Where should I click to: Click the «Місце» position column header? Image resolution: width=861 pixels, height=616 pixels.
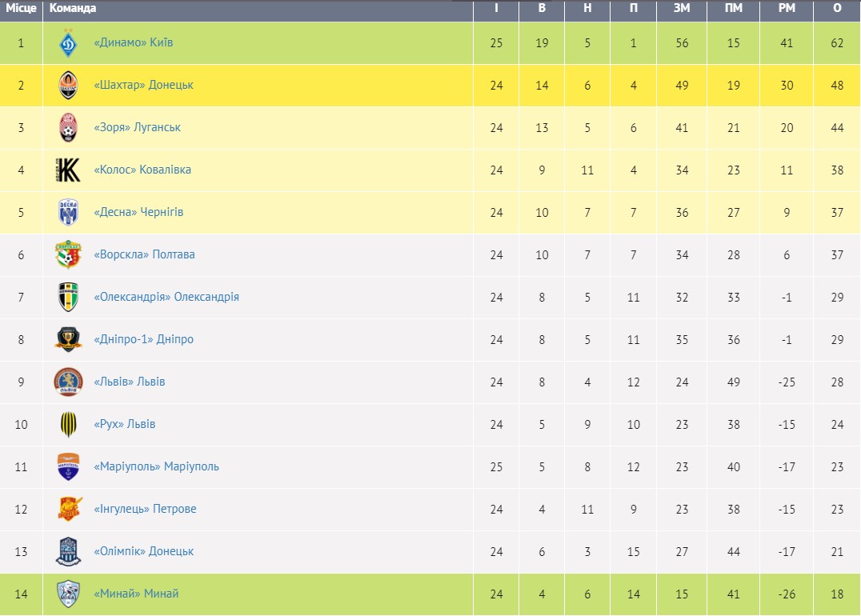tap(21, 8)
